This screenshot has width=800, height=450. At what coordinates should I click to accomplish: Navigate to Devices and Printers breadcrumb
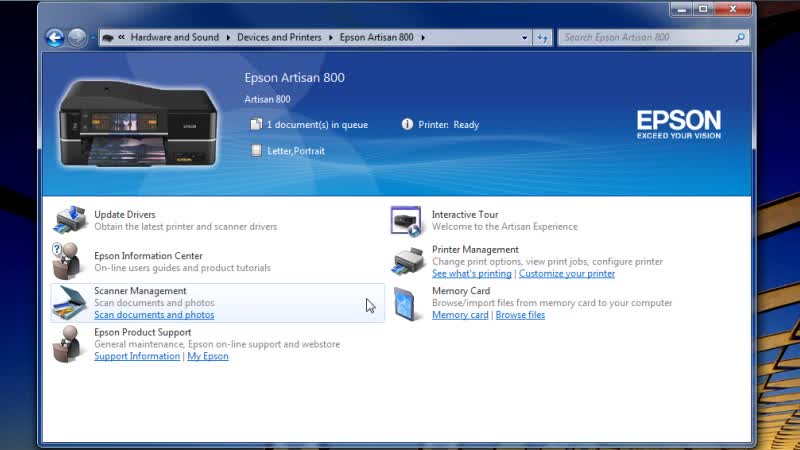pyautogui.click(x=279, y=37)
